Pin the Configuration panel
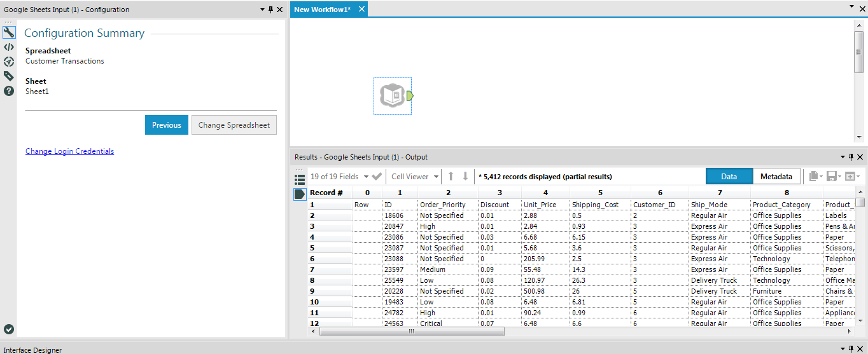868x354 pixels. coord(270,10)
